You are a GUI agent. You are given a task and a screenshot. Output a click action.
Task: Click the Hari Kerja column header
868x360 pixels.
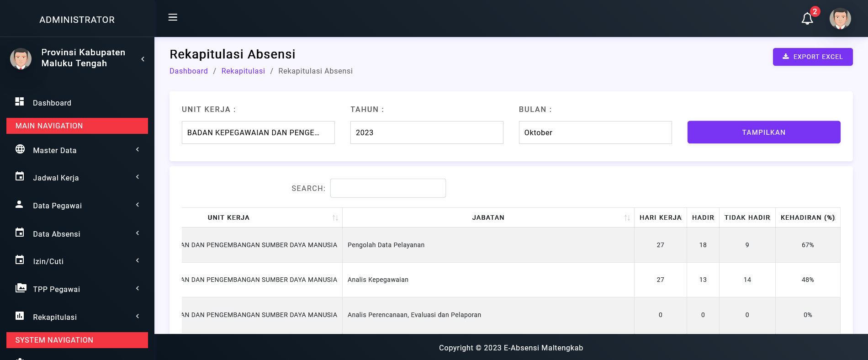(x=661, y=217)
